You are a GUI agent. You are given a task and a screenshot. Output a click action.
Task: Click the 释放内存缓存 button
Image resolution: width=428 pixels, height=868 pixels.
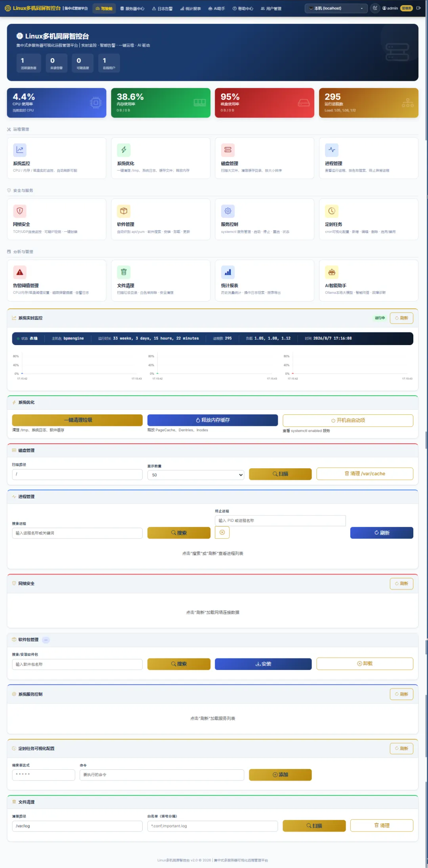212,420
